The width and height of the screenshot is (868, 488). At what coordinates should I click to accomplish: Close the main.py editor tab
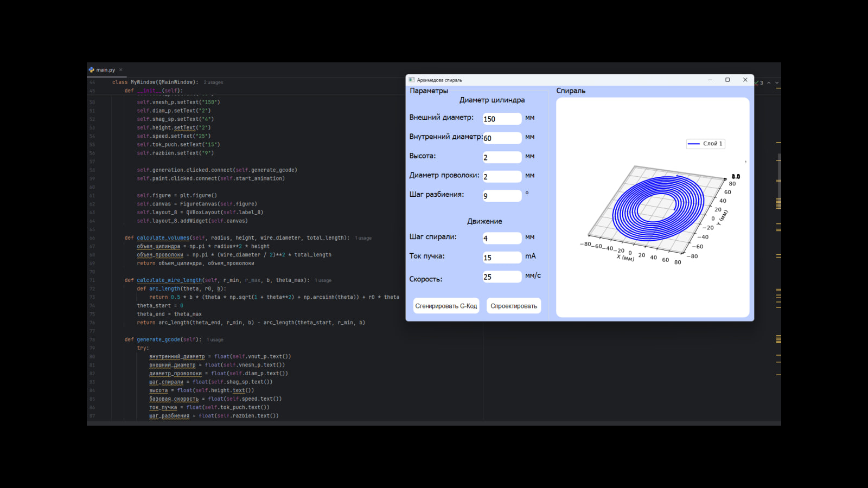click(x=121, y=70)
